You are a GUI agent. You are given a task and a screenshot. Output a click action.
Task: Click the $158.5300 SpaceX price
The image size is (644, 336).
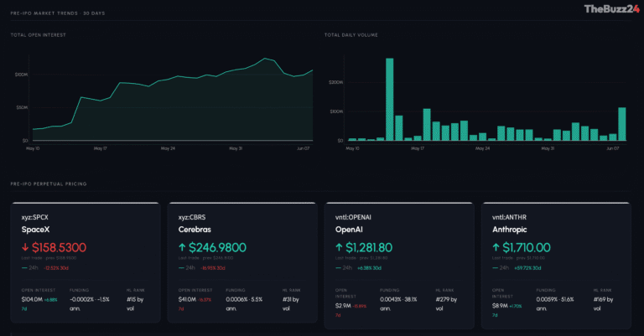tap(60, 247)
